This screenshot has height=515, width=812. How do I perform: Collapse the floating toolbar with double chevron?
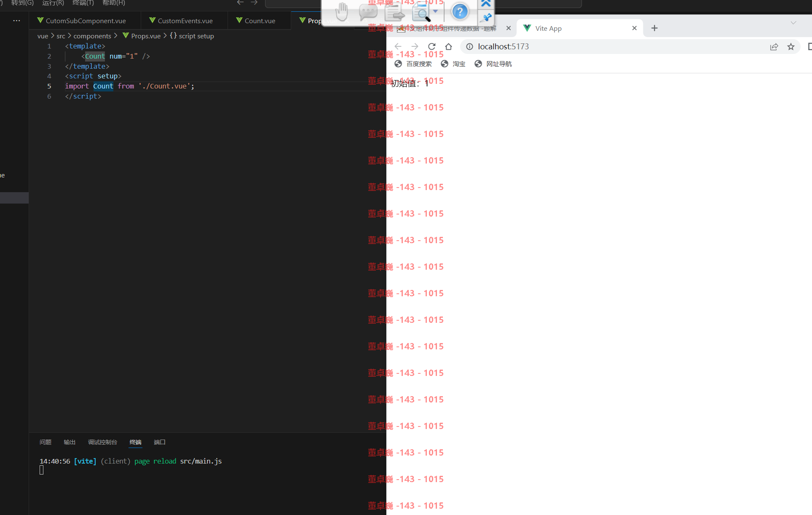pos(486,4)
